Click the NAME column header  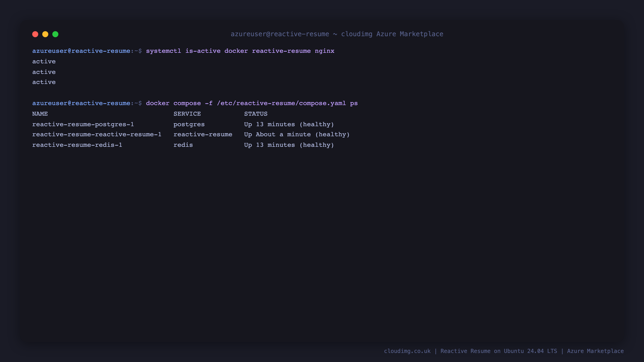click(40, 114)
